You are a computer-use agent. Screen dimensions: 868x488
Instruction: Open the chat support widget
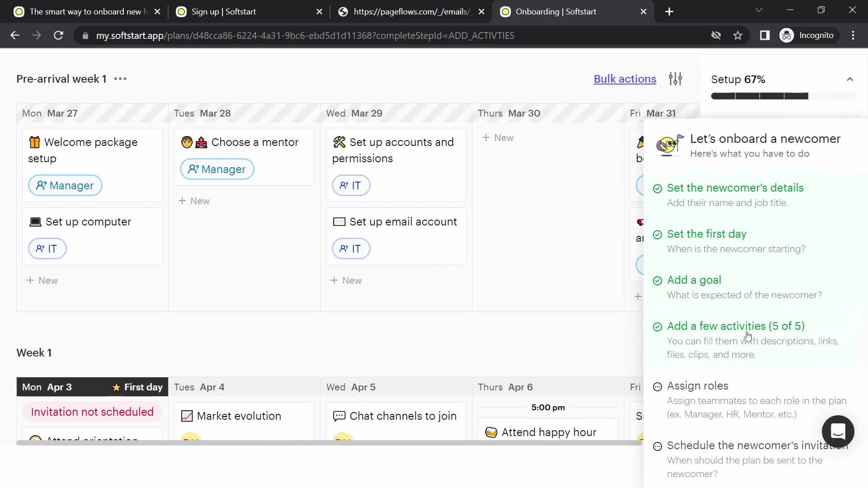(838, 432)
